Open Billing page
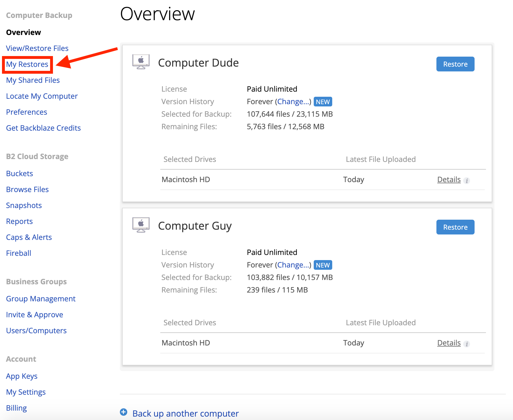The height and width of the screenshot is (420, 513). 17,408
